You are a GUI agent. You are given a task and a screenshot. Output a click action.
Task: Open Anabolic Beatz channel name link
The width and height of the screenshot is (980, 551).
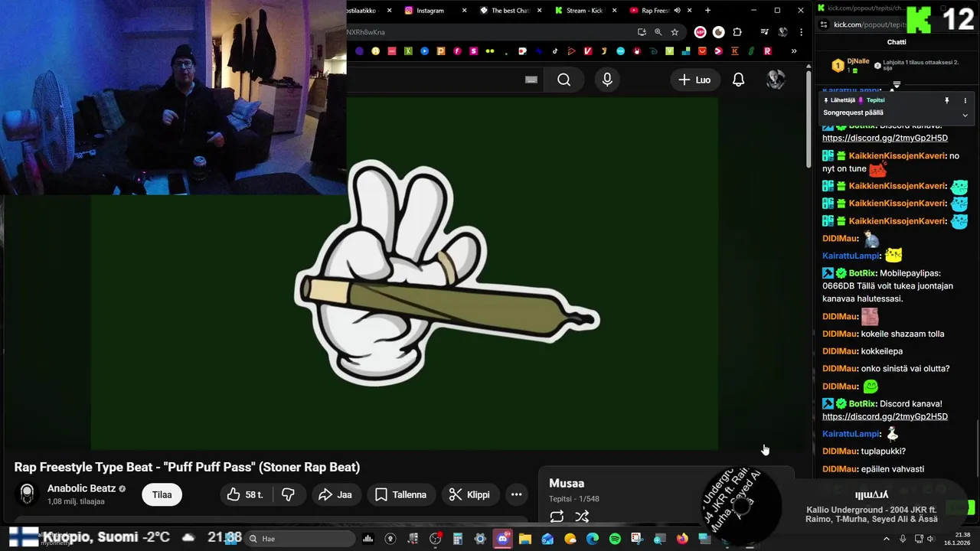pyautogui.click(x=82, y=488)
